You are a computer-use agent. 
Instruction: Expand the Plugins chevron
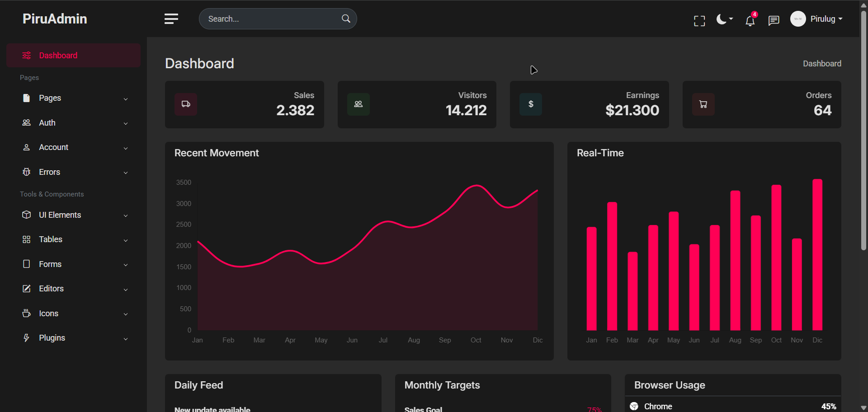pos(126,339)
